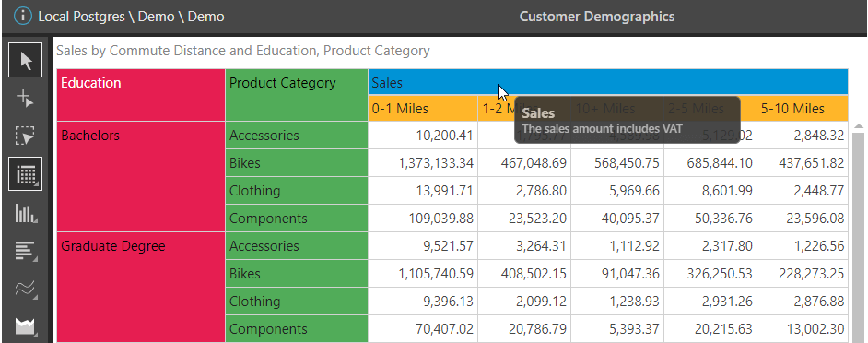Viewport: 868px width, 343px height.
Task: Switch to the horizontal bar chart
Action: coord(26,251)
